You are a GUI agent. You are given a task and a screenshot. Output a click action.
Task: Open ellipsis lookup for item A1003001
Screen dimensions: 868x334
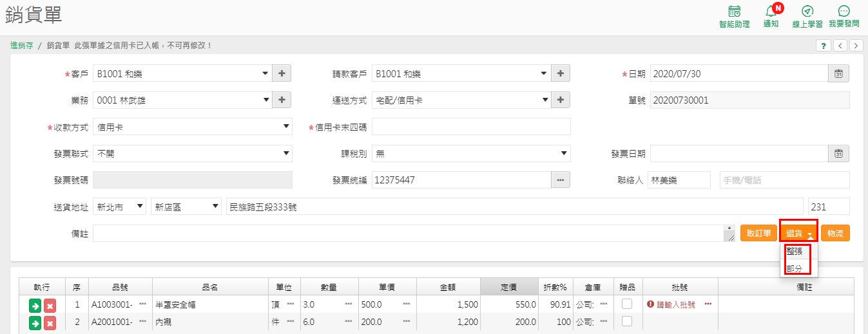coord(143,304)
